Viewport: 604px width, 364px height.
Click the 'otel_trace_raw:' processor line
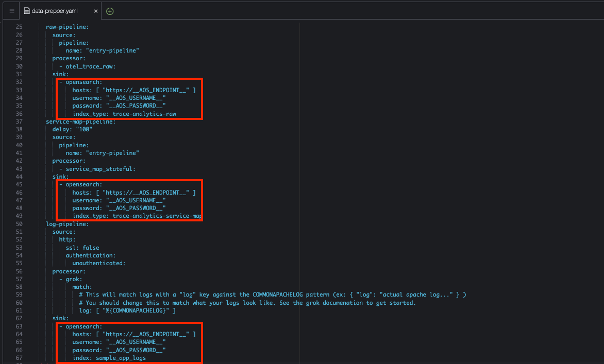(87, 66)
